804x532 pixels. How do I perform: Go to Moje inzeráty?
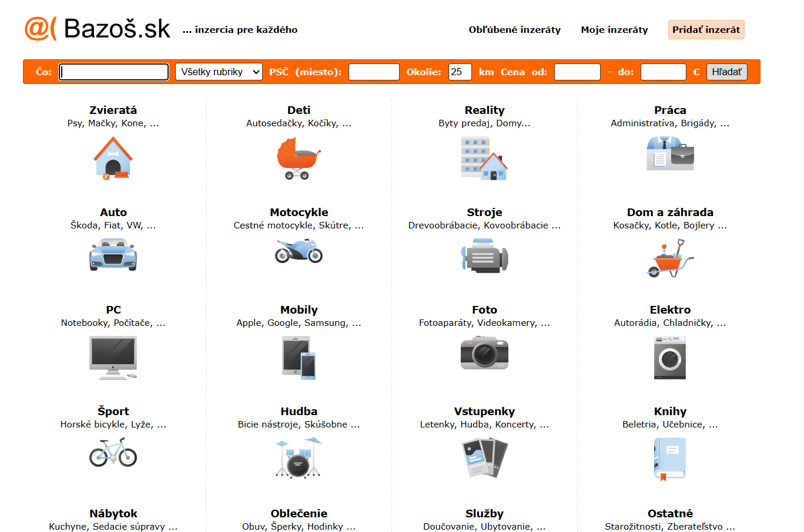pyautogui.click(x=614, y=29)
